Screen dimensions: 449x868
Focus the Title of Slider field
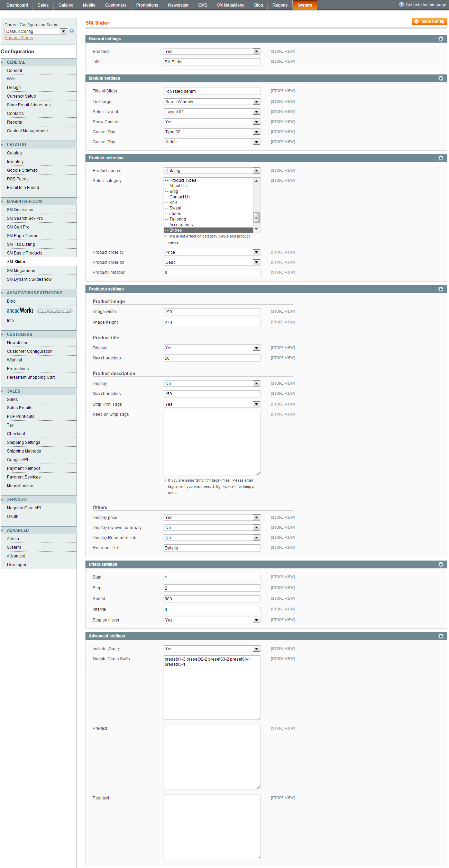(212, 91)
